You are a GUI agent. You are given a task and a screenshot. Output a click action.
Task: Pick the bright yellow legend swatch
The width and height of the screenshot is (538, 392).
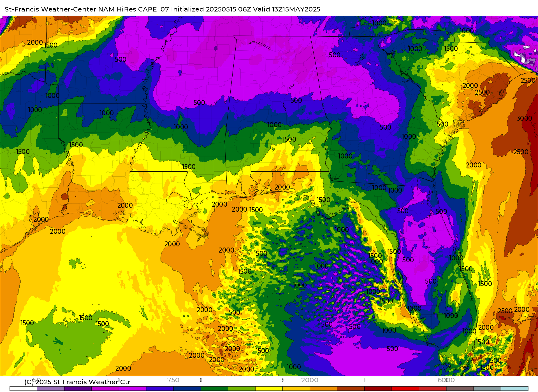tap(269, 389)
